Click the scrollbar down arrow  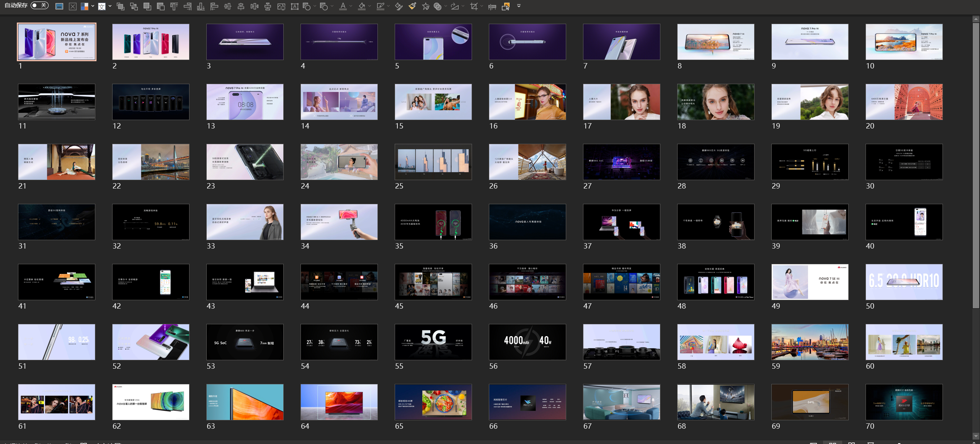pyautogui.click(x=976, y=436)
